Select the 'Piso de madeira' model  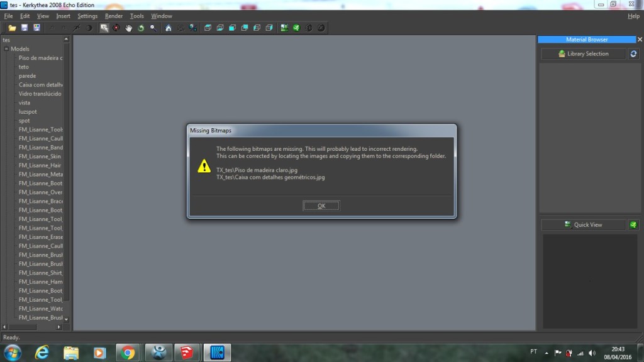[x=40, y=58]
